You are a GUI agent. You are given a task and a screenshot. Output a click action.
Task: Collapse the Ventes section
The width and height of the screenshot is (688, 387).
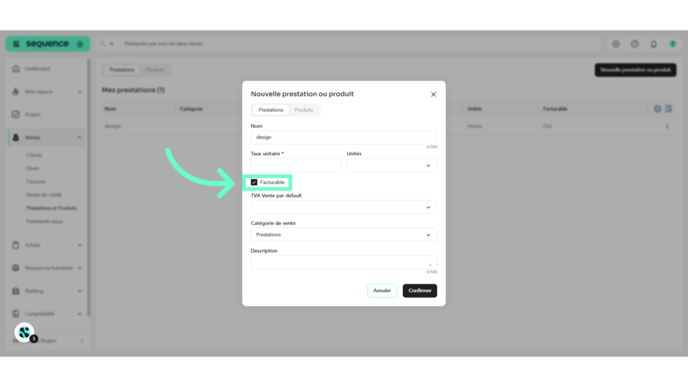(x=79, y=137)
